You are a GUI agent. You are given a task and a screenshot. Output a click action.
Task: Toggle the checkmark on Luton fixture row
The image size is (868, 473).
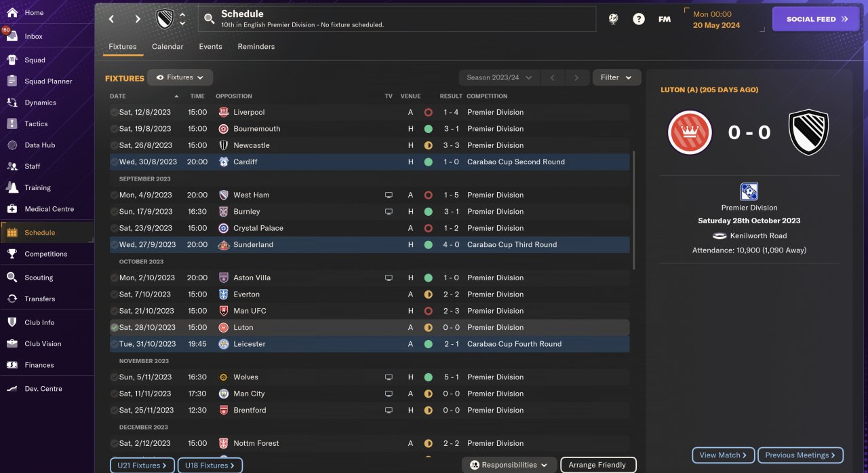point(114,328)
